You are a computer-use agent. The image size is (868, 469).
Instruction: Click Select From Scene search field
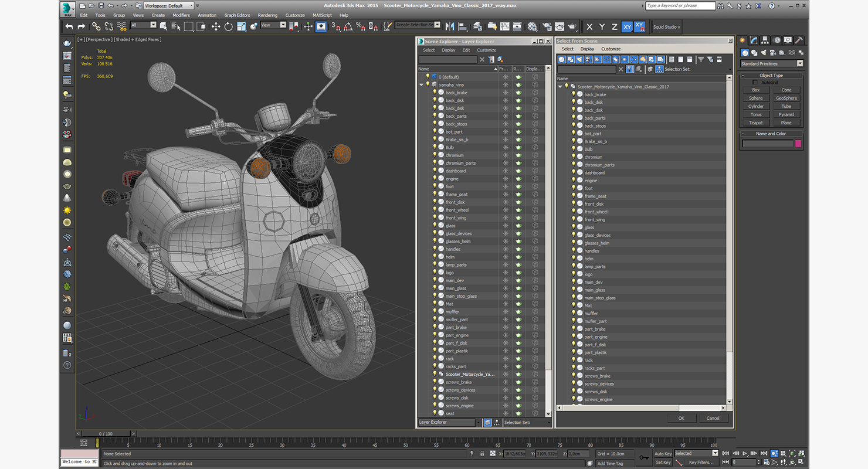(587, 69)
